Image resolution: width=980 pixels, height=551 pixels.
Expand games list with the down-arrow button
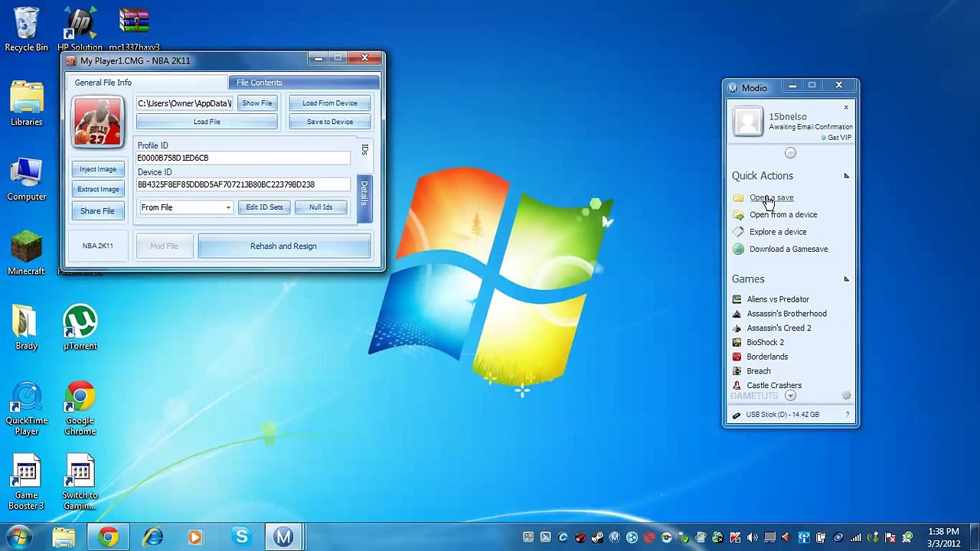[790, 396]
